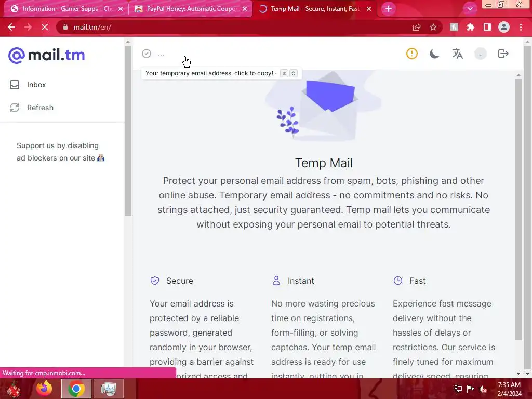Click the address bar URL
This screenshot has width=532, height=399.
[x=92, y=27]
